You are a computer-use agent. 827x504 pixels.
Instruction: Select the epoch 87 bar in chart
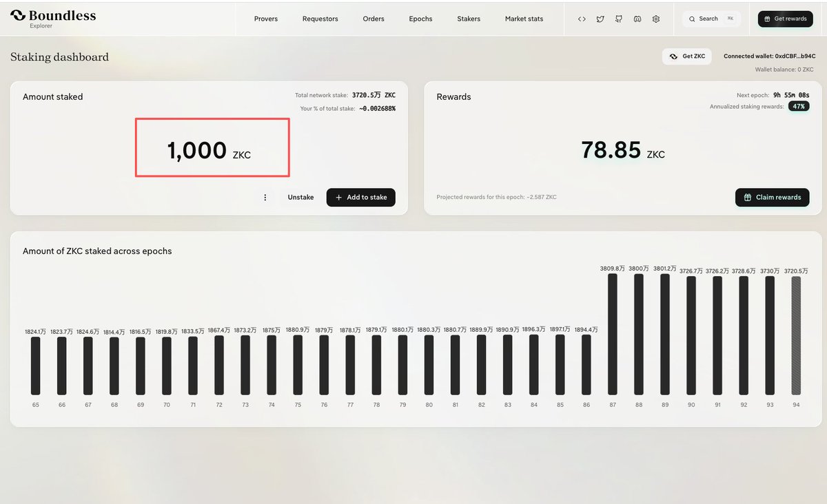click(x=613, y=335)
